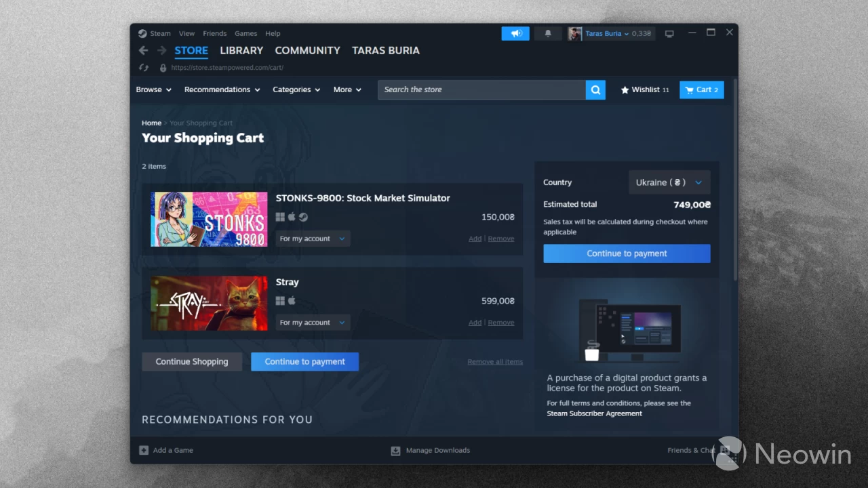This screenshot has height=488, width=868.
Task: Click the Steam logo icon in menu bar
Action: pos(142,33)
